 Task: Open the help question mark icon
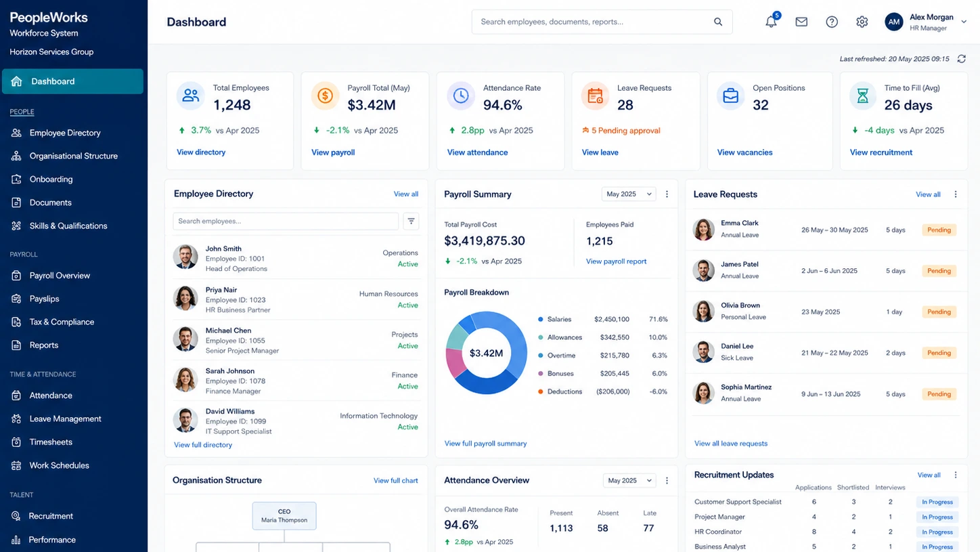pos(832,22)
